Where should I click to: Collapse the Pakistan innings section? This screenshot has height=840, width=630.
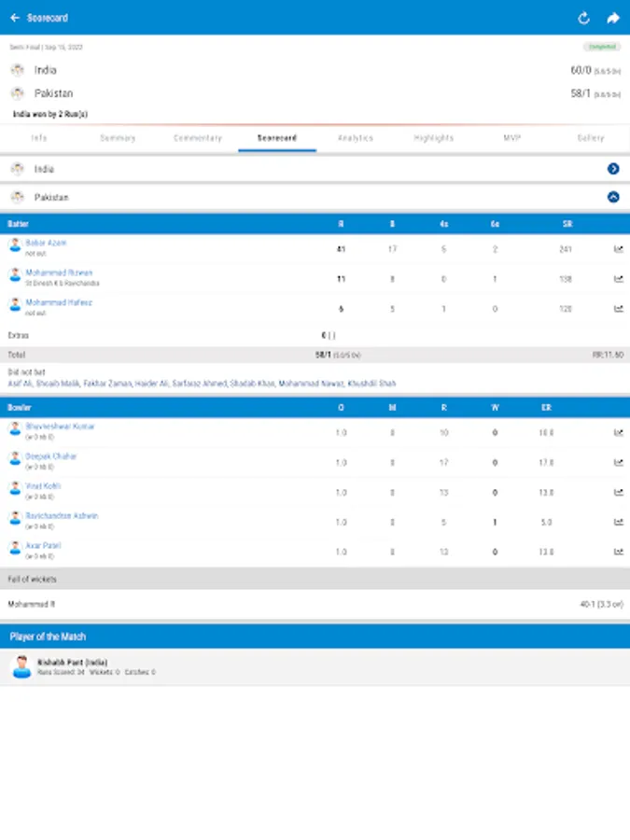click(613, 197)
